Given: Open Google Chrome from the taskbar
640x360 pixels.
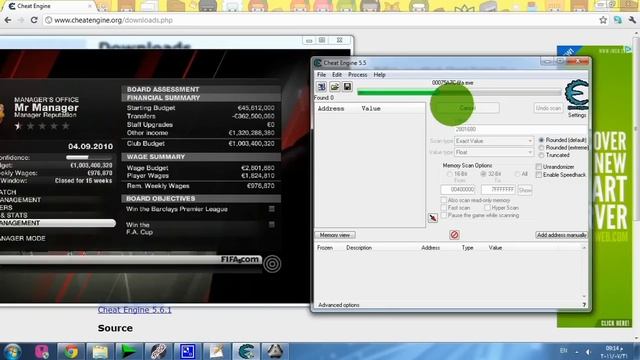Looking at the screenshot, I should tap(71, 351).
